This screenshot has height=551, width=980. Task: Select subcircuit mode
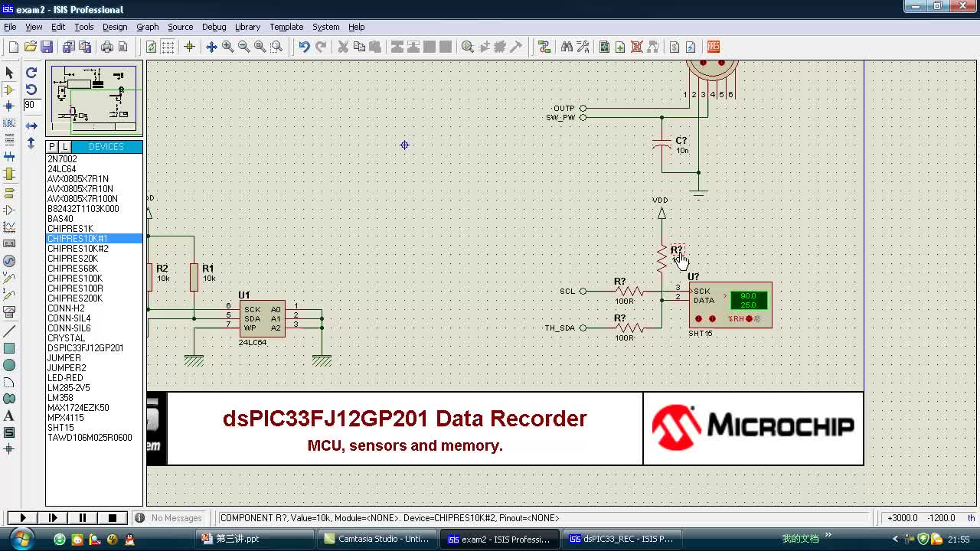tap(9, 174)
